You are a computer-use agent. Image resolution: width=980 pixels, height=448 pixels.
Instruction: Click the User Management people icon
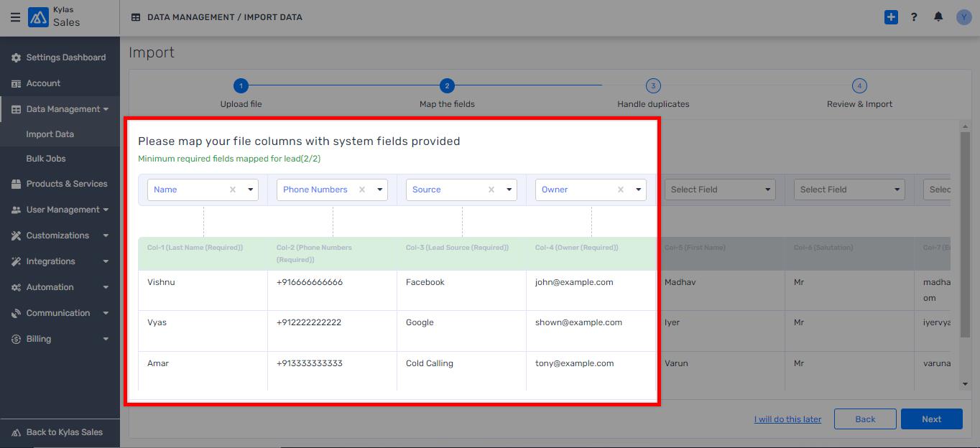(x=16, y=210)
